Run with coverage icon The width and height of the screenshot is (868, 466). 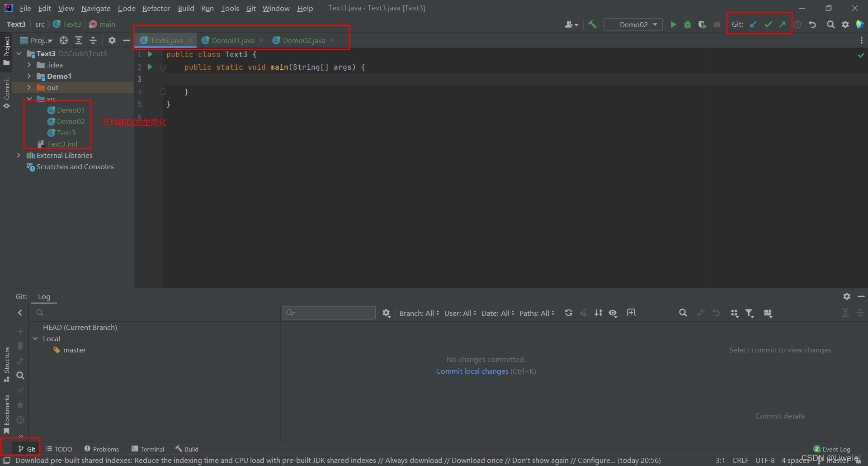click(x=702, y=24)
